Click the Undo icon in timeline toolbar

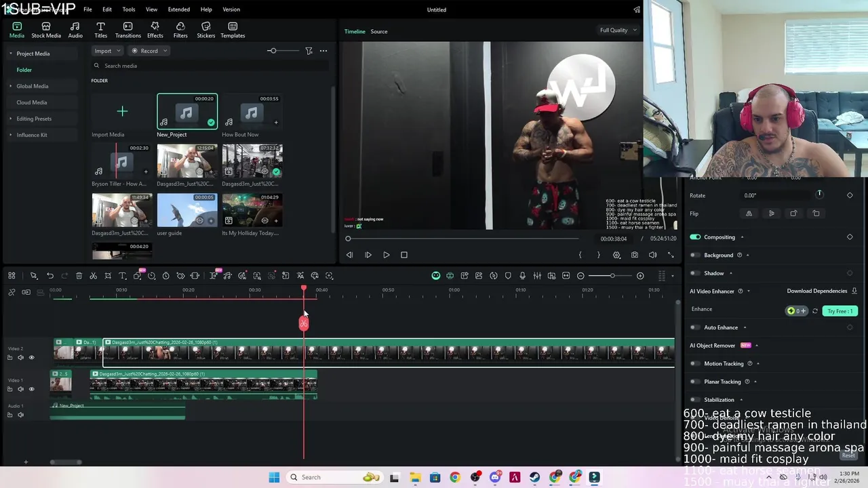click(x=50, y=276)
